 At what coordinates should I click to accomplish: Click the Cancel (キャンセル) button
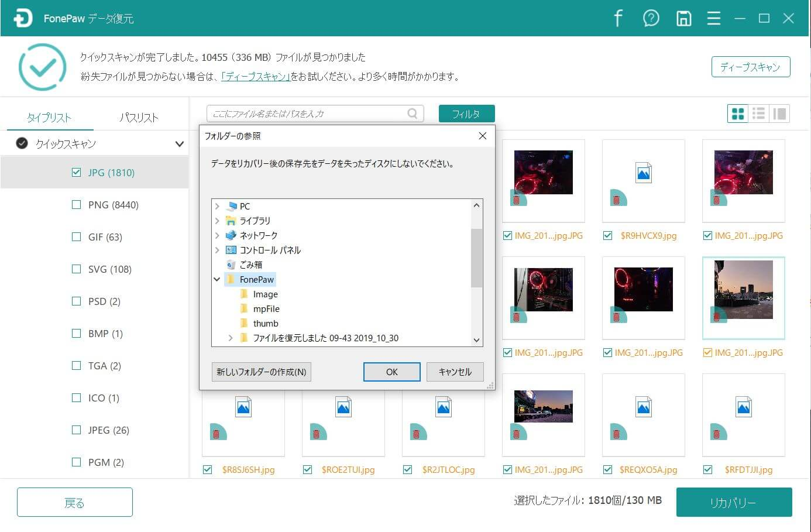(x=455, y=372)
